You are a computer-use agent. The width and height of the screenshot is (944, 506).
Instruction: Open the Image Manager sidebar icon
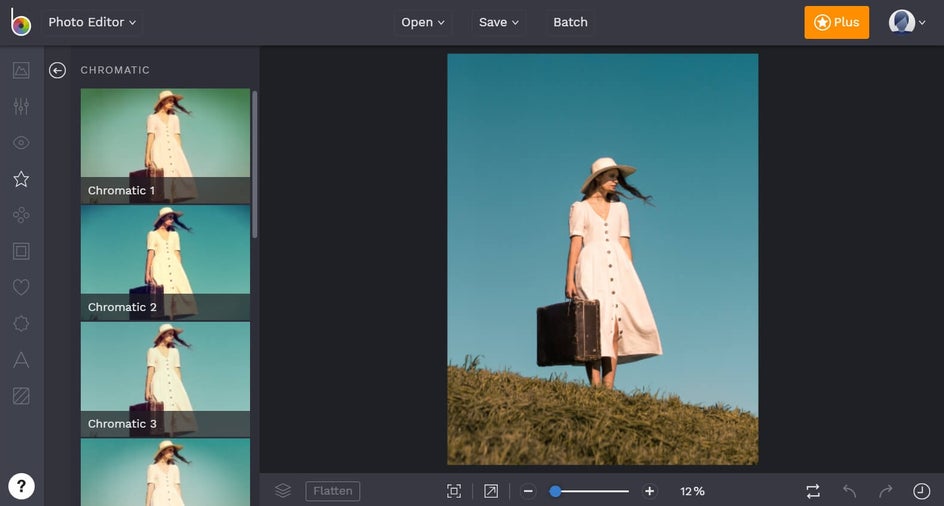pos(21,70)
